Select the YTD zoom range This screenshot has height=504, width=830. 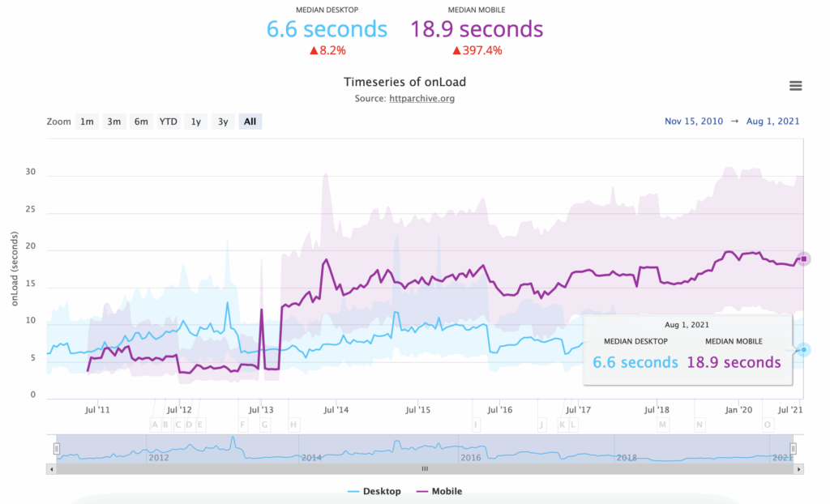(169, 122)
